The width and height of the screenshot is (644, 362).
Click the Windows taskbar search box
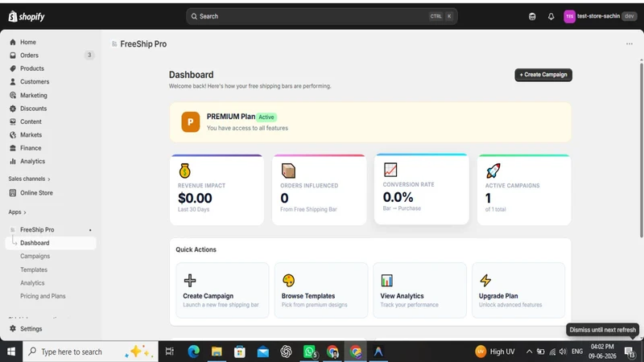click(90, 352)
